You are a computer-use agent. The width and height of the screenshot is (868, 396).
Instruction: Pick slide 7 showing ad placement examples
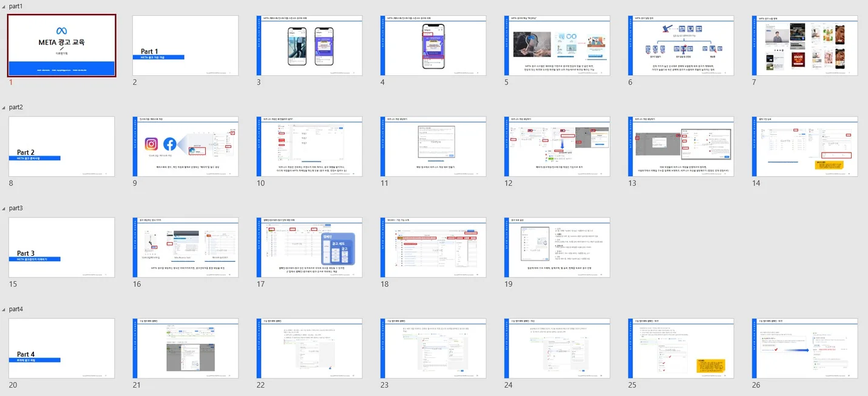(804, 46)
